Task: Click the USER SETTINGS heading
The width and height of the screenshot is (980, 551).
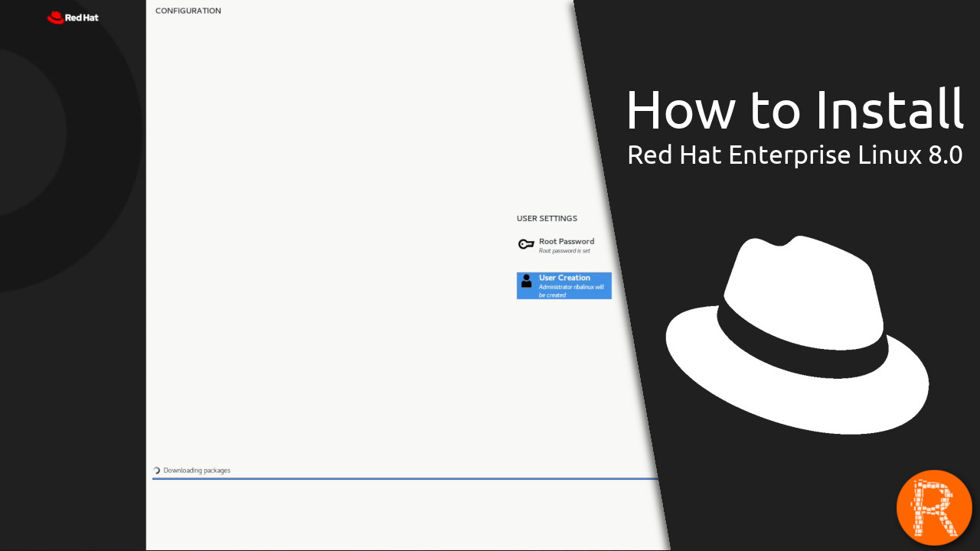Action: click(x=547, y=219)
